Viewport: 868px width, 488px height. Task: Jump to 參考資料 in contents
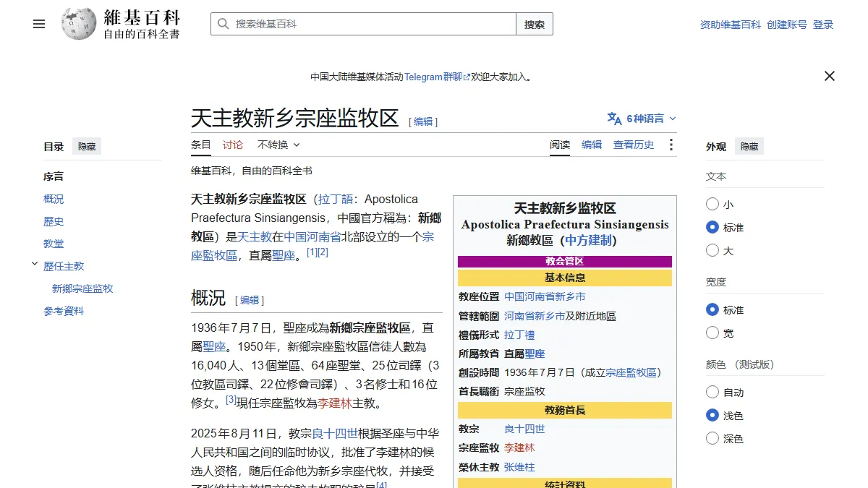tap(64, 311)
